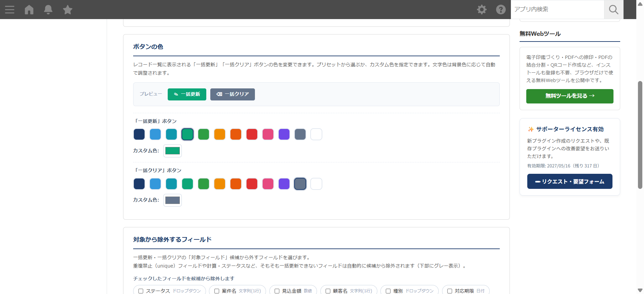644x294 pixels.
Task: Check the 見込金額 field checkbox
Action: click(x=277, y=291)
